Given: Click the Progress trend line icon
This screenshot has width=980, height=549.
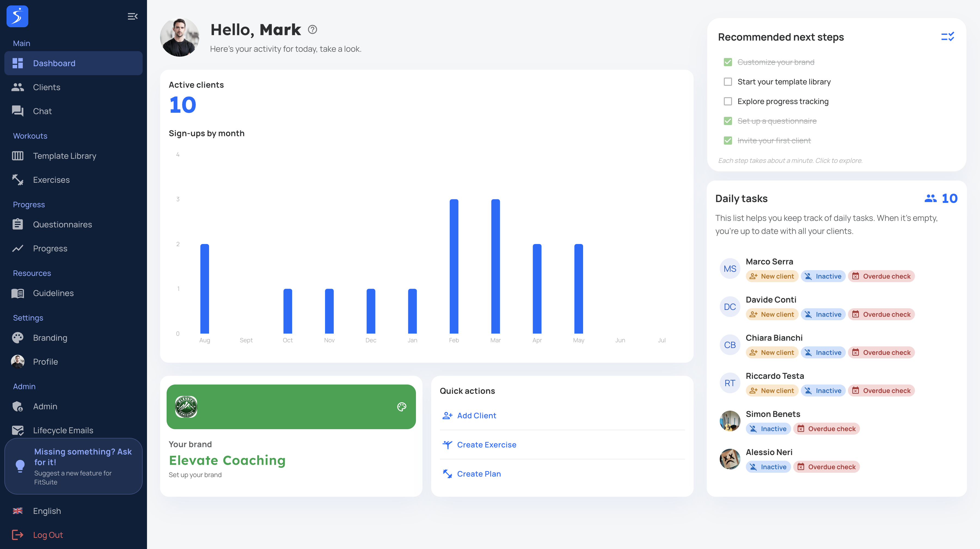Looking at the screenshot, I should point(17,248).
